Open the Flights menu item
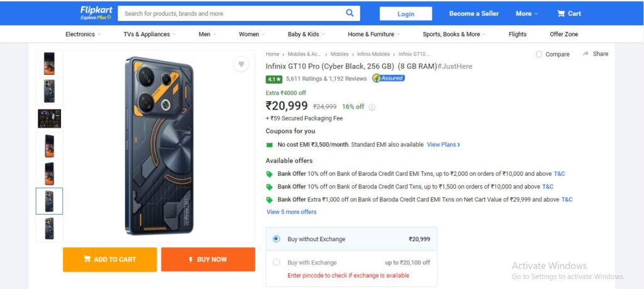 [x=518, y=34]
